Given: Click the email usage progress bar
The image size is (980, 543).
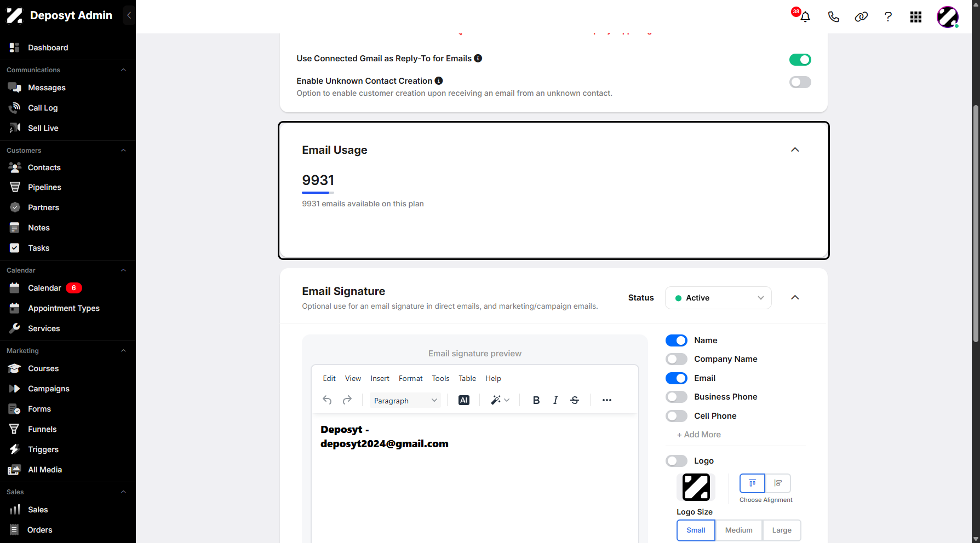Looking at the screenshot, I should click(x=318, y=193).
